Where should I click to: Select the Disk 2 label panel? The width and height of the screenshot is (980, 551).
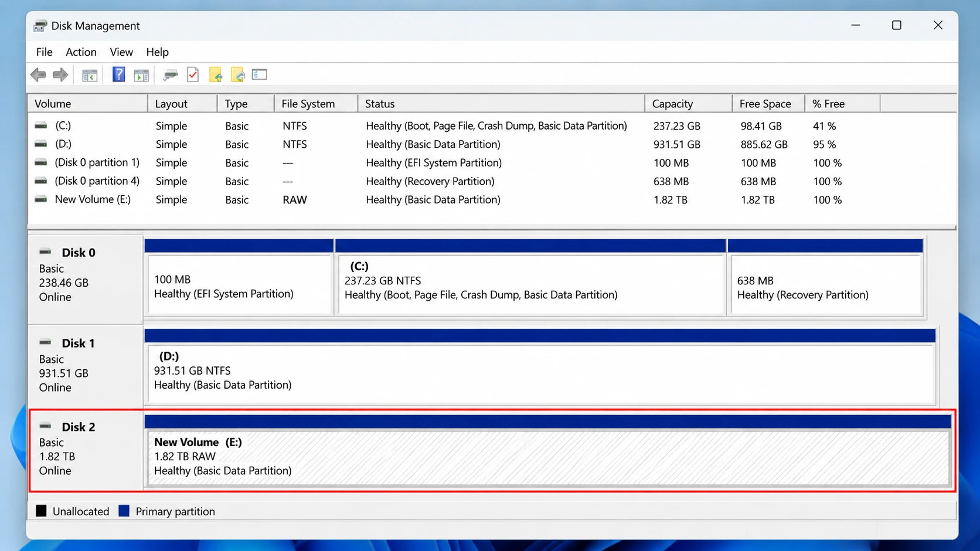pyautogui.click(x=86, y=450)
